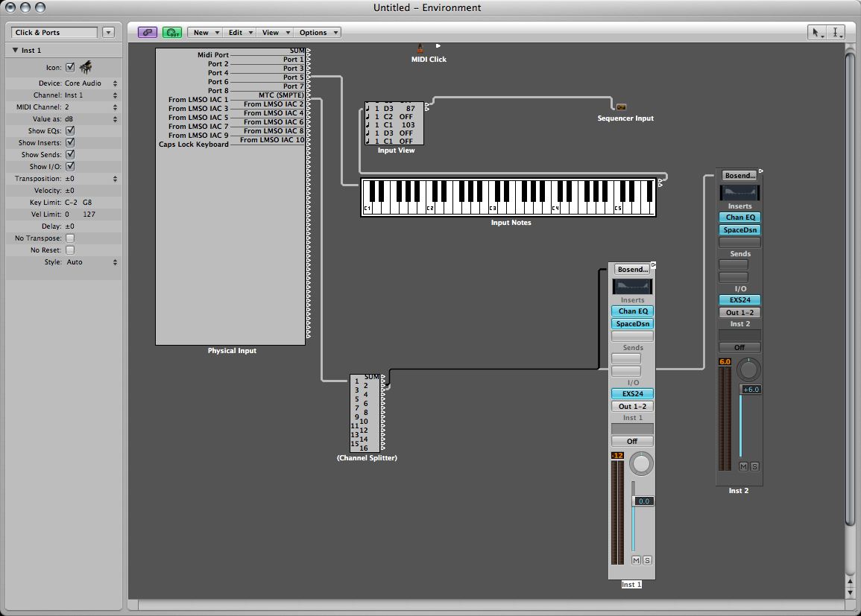
Task: Select the pointer tool in toolbar
Action: (816, 32)
